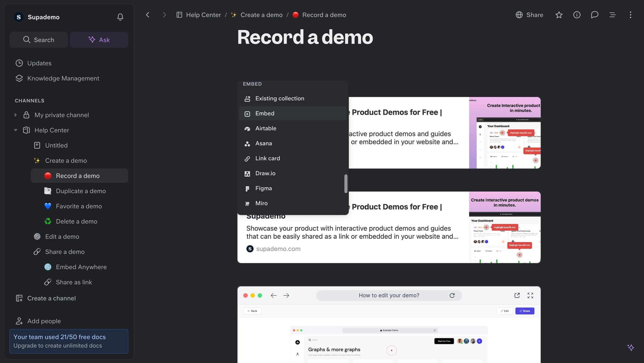Viewport: 644px width, 363px height.
Task: Open the Knowledge Management section icon
Action: [x=19, y=78]
